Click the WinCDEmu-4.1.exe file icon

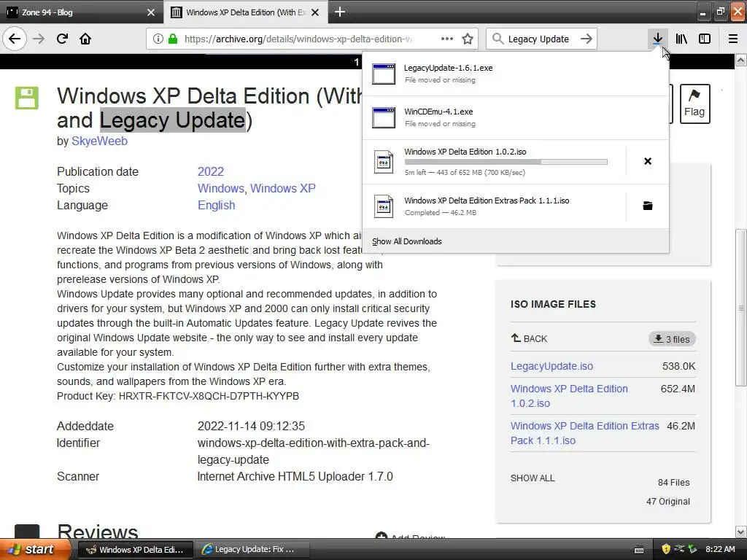click(384, 117)
